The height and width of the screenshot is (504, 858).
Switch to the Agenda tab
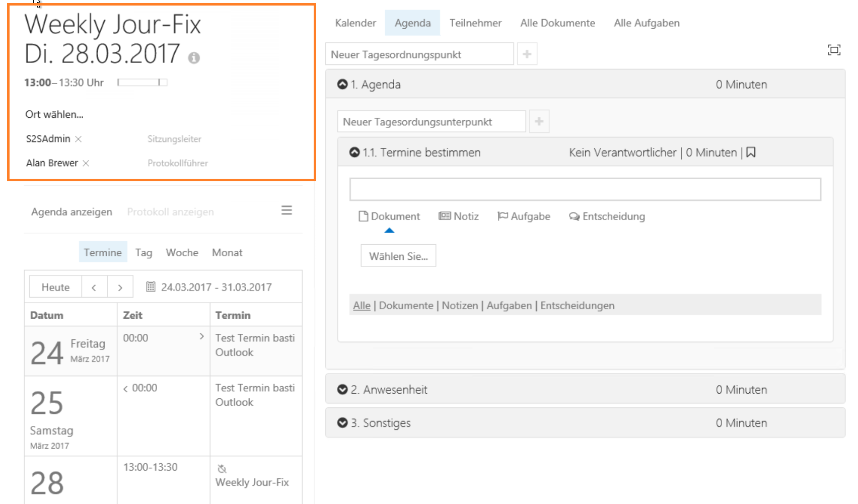click(412, 23)
